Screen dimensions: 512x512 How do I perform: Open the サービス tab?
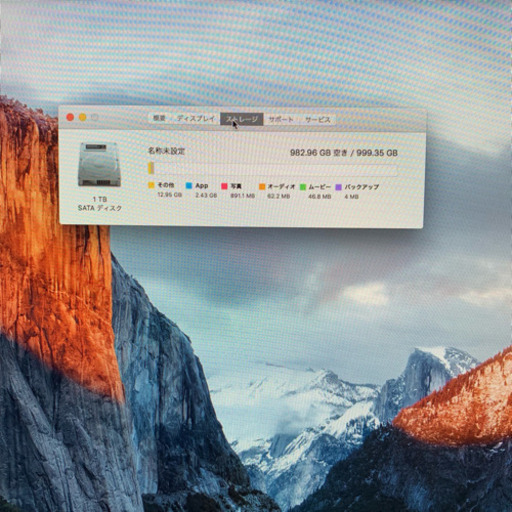[x=318, y=120]
